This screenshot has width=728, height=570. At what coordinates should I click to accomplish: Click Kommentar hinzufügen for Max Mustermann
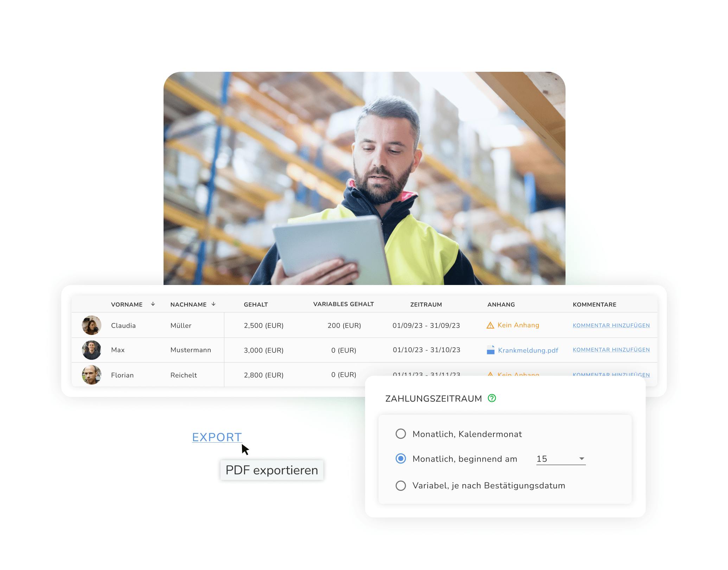coord(611,350)
